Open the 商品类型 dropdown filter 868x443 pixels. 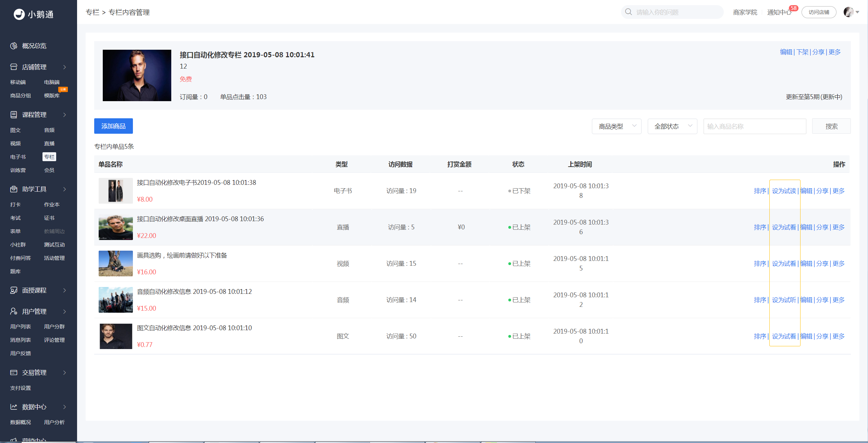pos(617,126)
